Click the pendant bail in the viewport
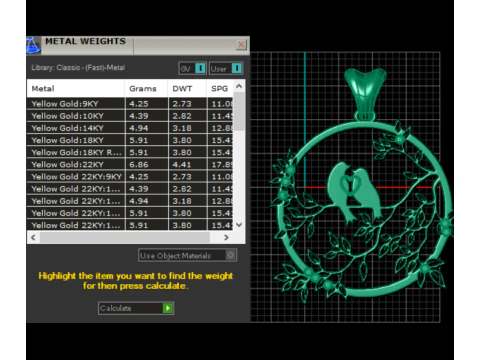 (365, 93)
